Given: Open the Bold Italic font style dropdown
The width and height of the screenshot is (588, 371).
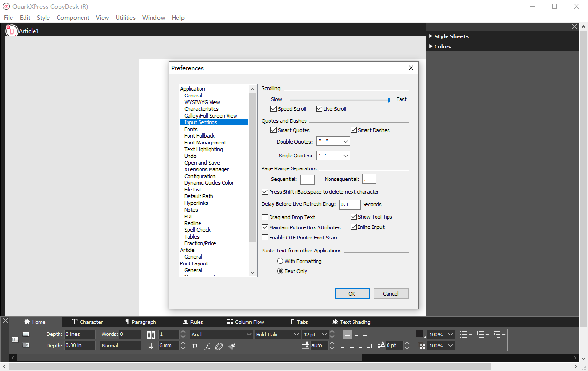Looking at the screenshot, I should pyautogui.click(x=277, y=335).
